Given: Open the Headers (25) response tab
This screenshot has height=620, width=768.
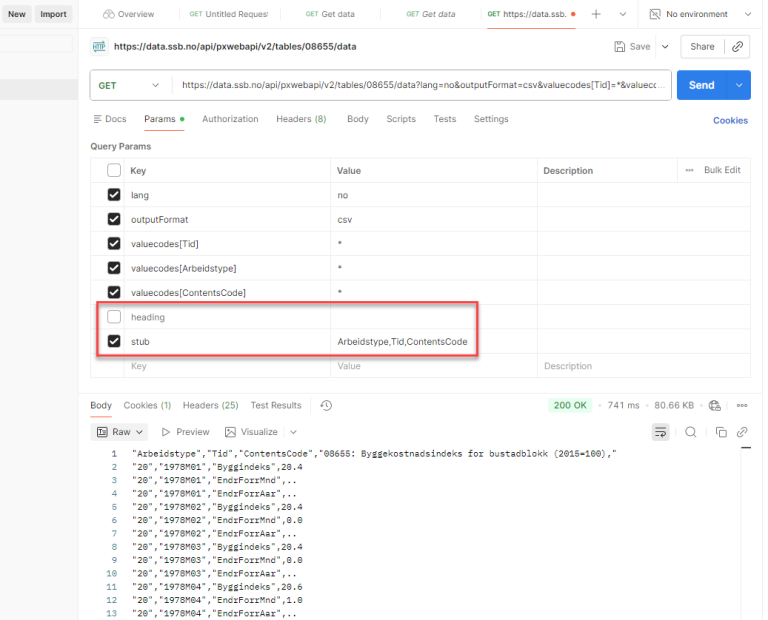Looking at the screenshot, I should 210,405.
